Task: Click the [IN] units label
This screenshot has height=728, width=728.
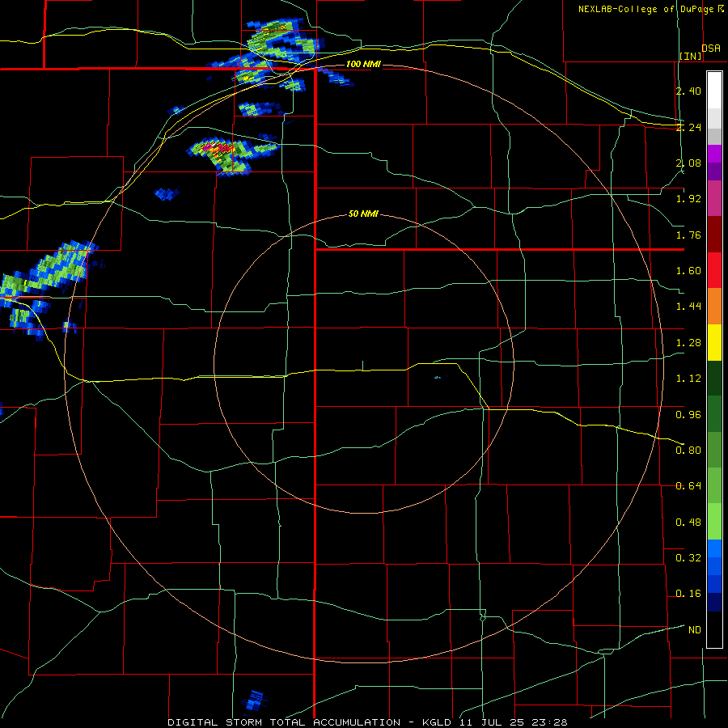Action: tap(691, 56)
